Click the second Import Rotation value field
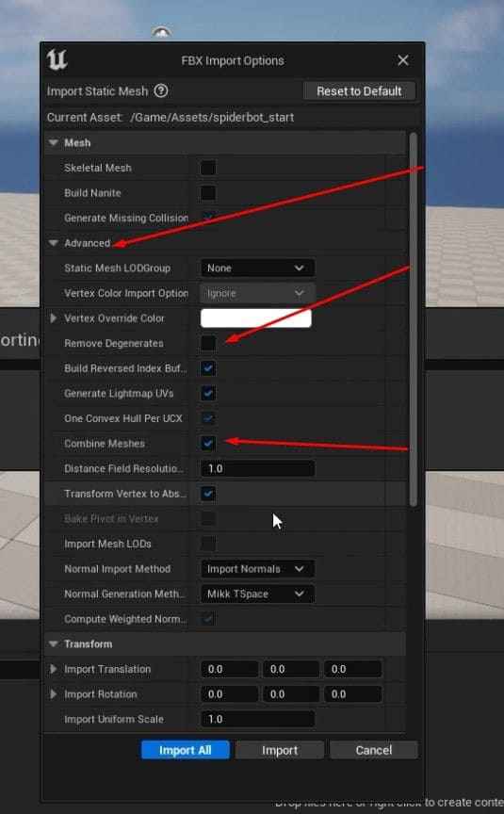 pyautogui.click(x=291, y=694)
